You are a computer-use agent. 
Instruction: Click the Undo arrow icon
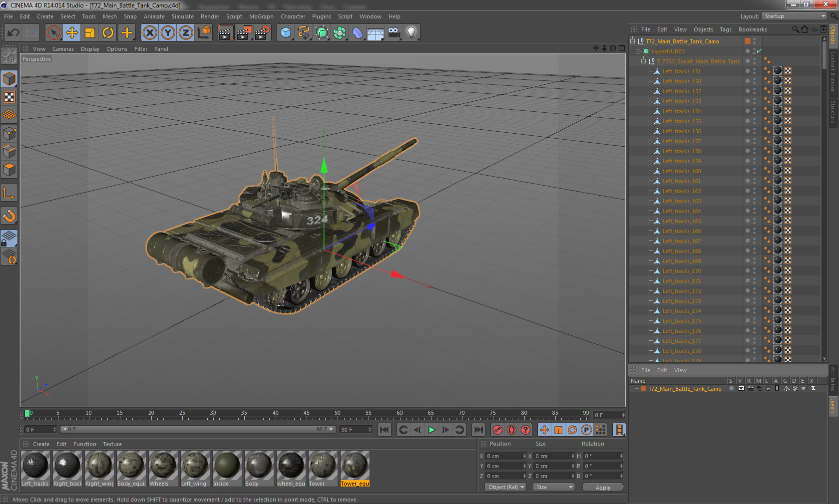(13, 33)
